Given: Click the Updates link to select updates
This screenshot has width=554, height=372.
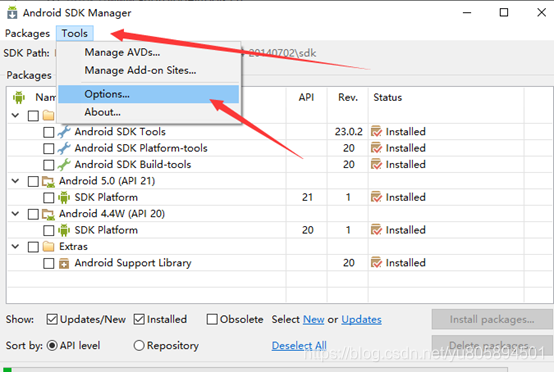Looking at the screenshot, I should pos(361,319).
